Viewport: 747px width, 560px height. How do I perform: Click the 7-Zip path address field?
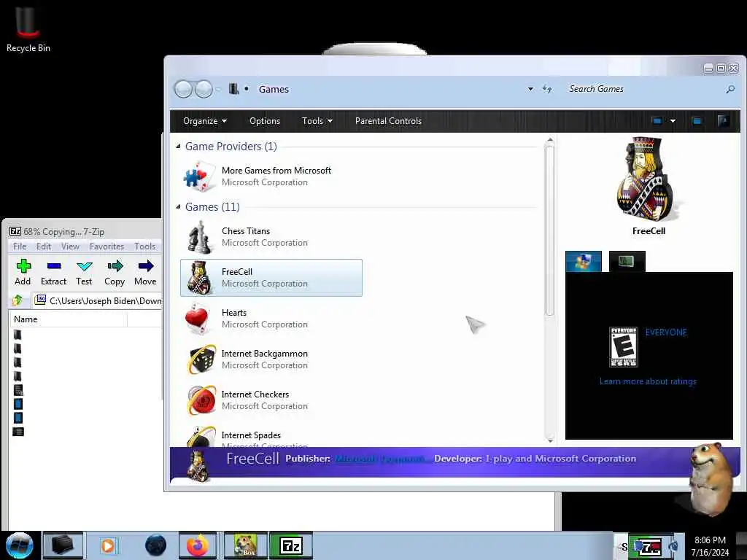[98, 300]
